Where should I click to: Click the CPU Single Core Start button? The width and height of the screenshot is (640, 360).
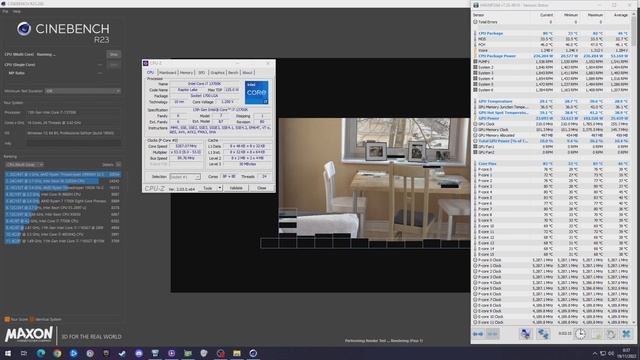pyautogui.click(x=113, y=64)
